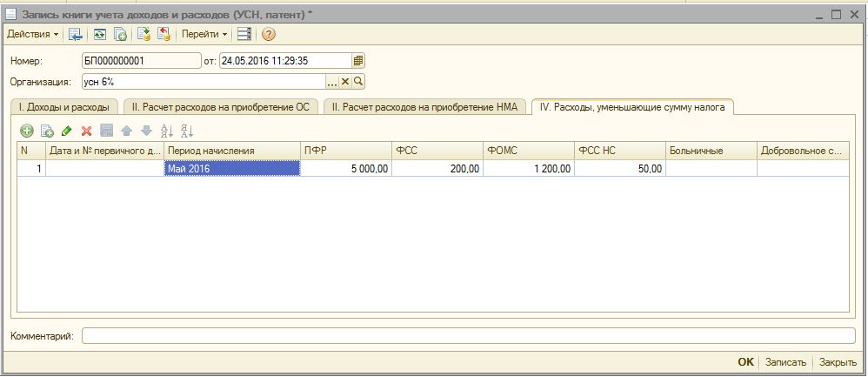Click the ФСС НС column header
868x377 pixels.
[620, 151]
